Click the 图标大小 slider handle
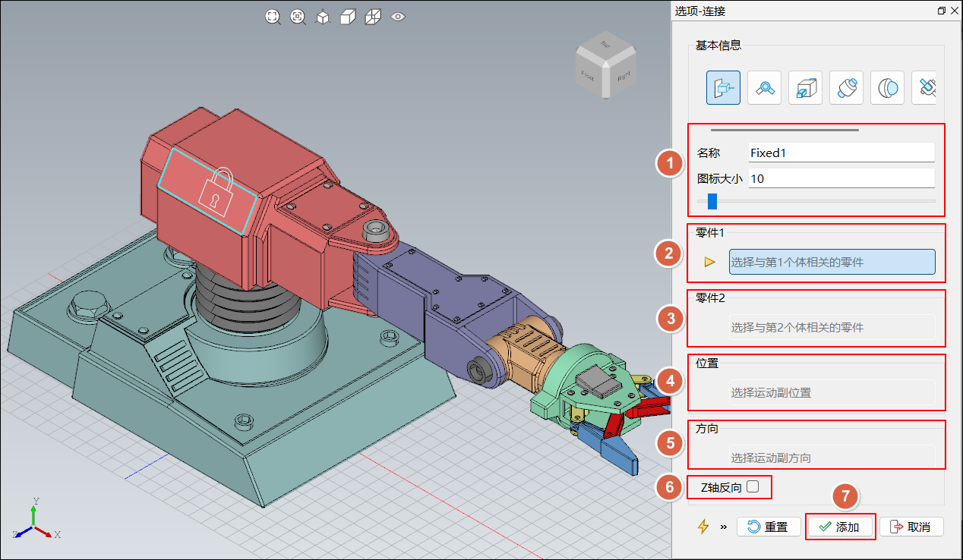The width and height of the screenshot is (963, 560). [712, 201]
